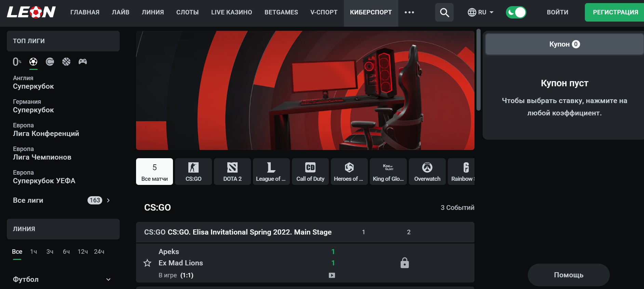Select the basketball icon in top leagues
This screenshot has width=644, height=289.
pyautogui.click(x=66, y=62)
